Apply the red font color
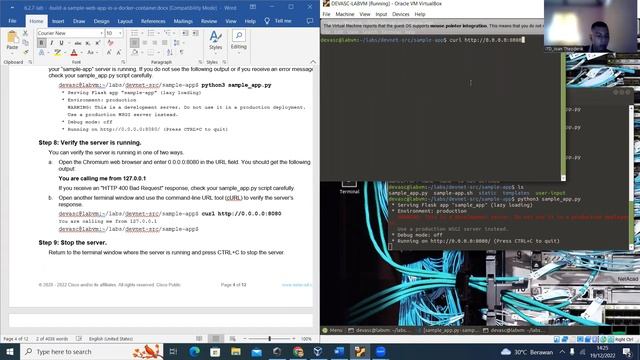 coord(74,52)
